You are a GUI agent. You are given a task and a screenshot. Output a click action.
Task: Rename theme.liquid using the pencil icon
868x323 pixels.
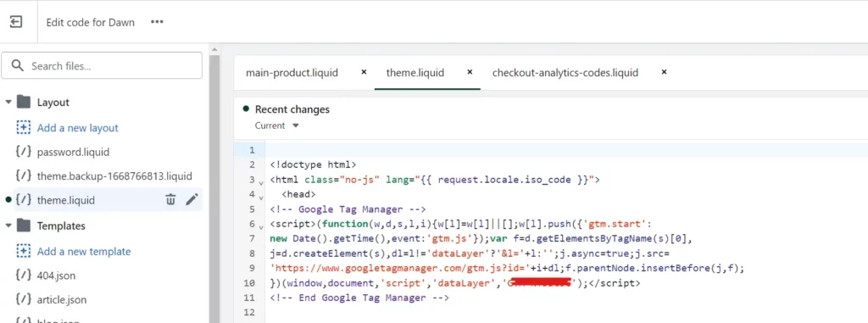tap(192, 199)
